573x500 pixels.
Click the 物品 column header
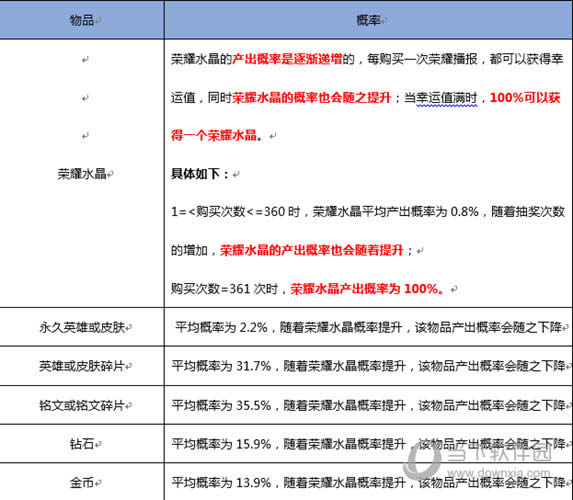[82, 20]
